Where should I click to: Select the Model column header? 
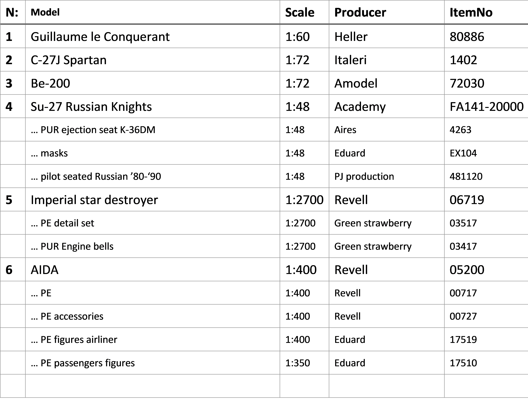153,12
